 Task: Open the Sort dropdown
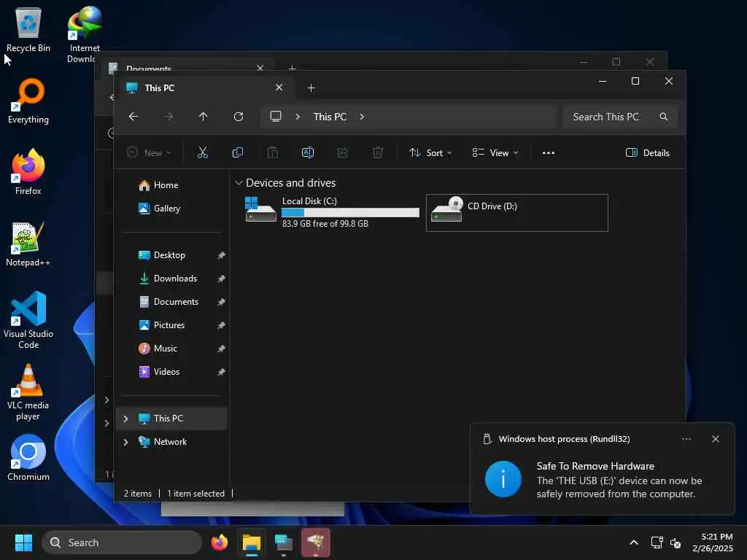click(x=430, y=152)
